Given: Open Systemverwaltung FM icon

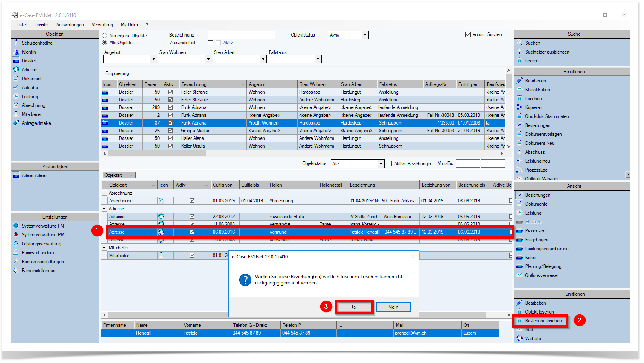Looking at the screenshot, I should [16, 226].
